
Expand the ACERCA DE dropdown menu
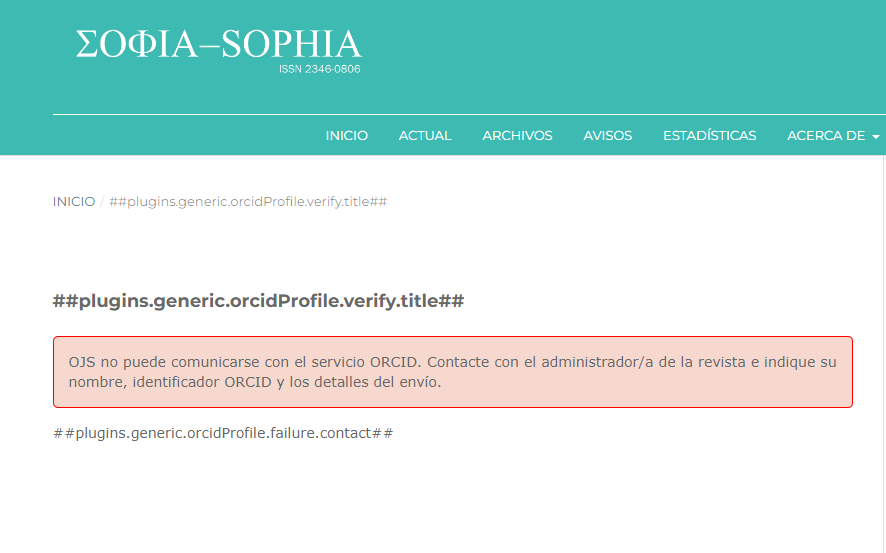pyautogui.click(x=825, y=136)
